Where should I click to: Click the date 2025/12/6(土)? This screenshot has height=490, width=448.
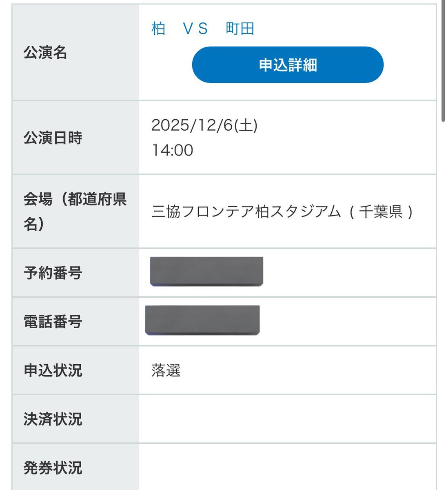pos(204,125)
